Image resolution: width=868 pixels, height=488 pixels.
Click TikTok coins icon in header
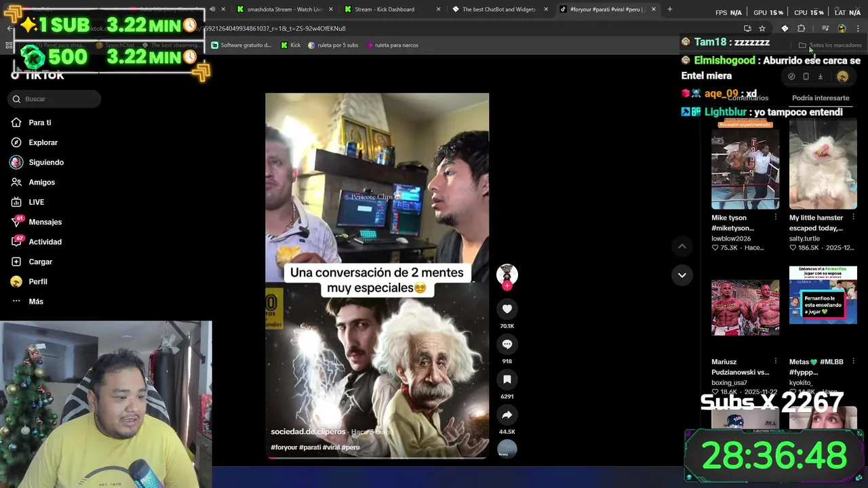pyautogui.click(x=791, y=77)
